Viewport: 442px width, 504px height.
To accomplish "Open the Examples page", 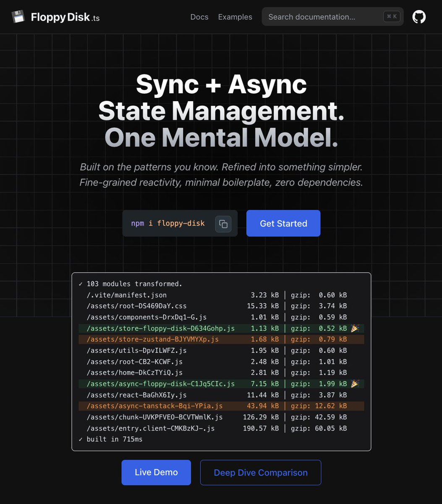I will pyautogui.click(x=235, y=17).
